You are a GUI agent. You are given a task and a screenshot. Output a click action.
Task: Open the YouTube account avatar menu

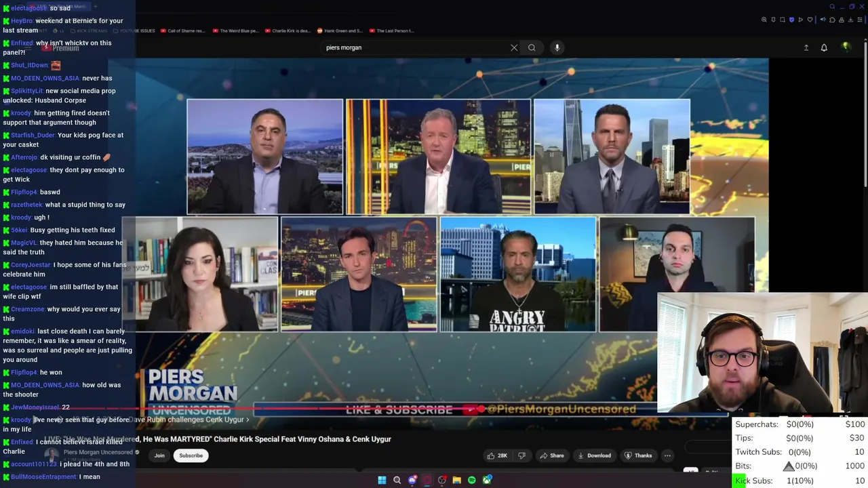tap(846, 47)
